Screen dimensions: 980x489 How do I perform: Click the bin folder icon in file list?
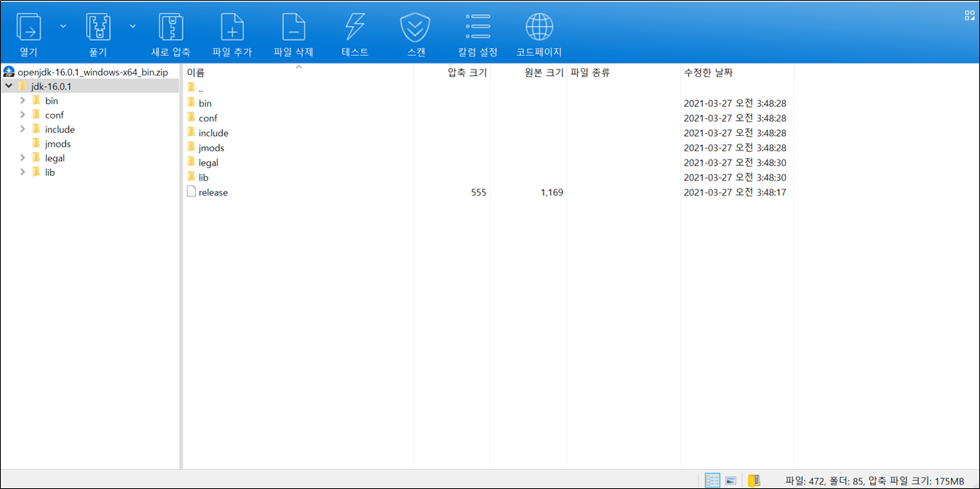tap(191, 102)
